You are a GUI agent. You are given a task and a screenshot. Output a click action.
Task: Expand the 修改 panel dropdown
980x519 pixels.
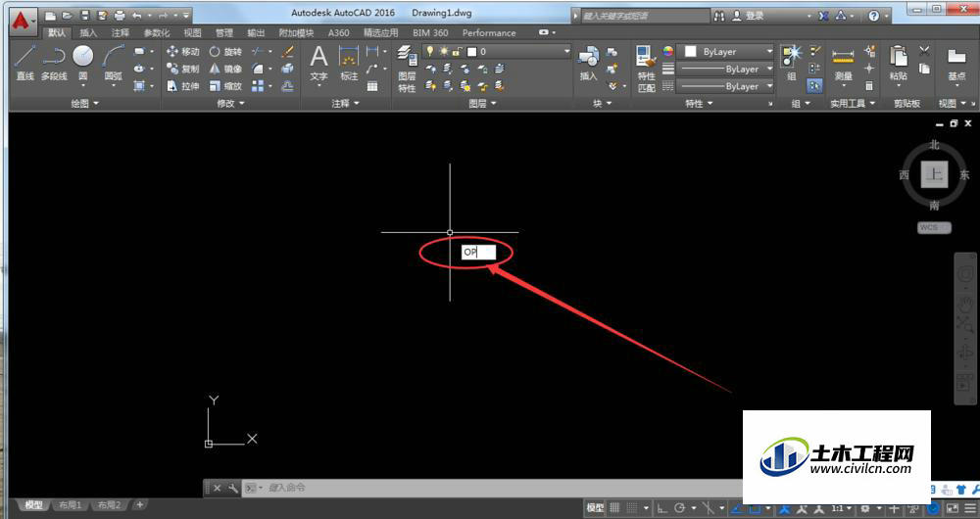(x=230, y=104)
